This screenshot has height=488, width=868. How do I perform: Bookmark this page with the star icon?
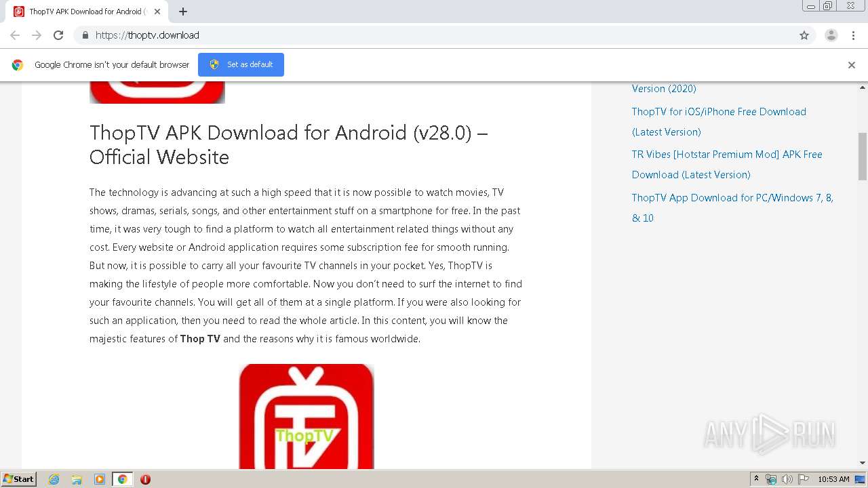[804, 35]
